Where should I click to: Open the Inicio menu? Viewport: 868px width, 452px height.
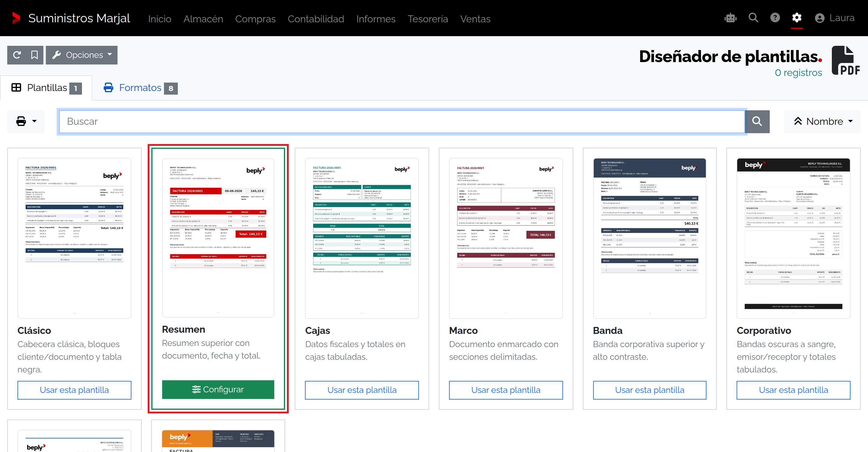[160, 19]
